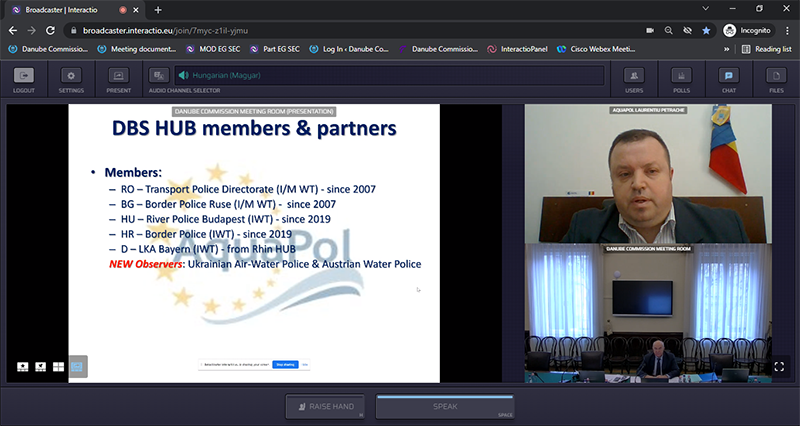Go forward in browser history
Image resolution: width=800 pixels, height=426 pixels.
(32, 31)
